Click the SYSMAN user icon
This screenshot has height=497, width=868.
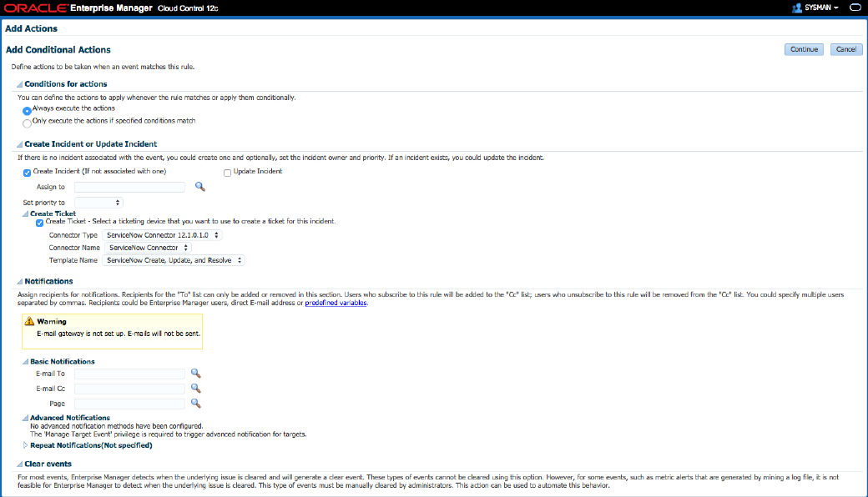tap(796, 8)
